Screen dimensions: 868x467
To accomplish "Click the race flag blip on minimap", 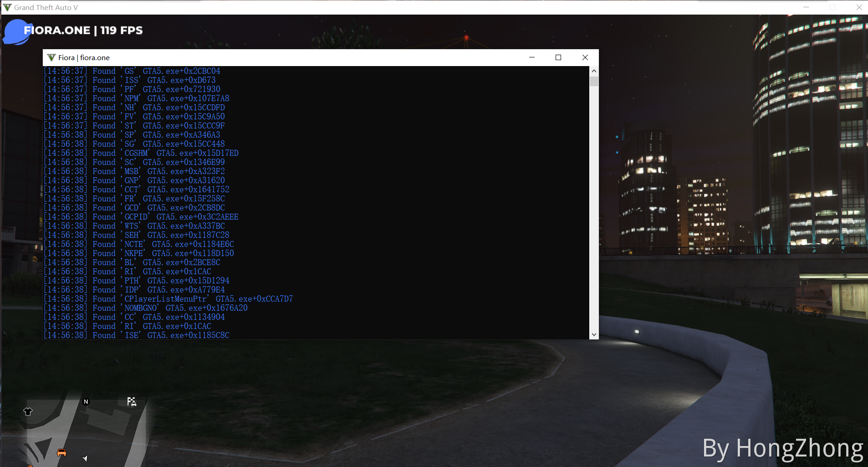I will [132, 401].
